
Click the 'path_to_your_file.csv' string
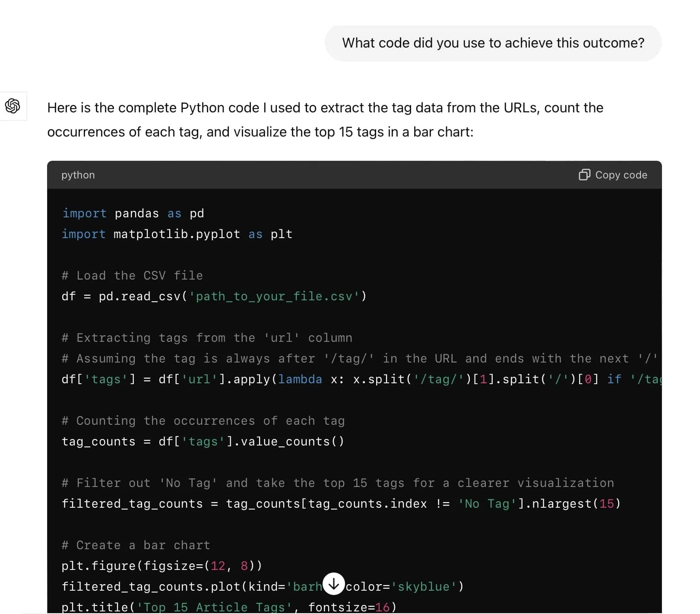click(x=274, y=296)
